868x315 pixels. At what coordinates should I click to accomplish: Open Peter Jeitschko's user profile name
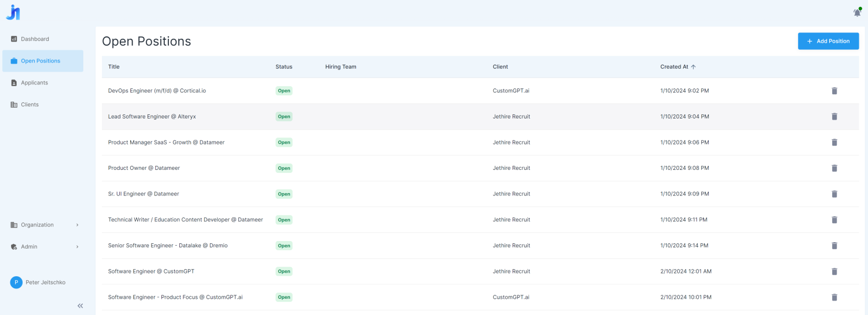tap(46, 283)
